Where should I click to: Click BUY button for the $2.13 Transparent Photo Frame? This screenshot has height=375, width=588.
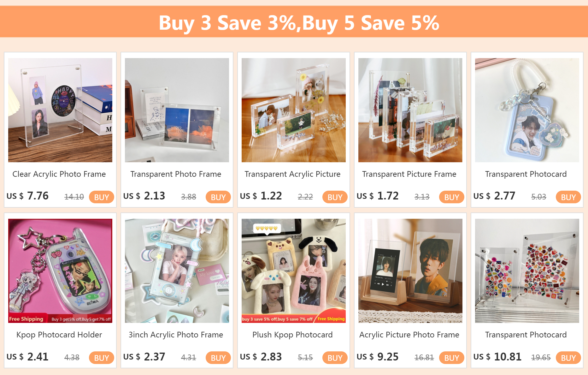pos(218,197)
